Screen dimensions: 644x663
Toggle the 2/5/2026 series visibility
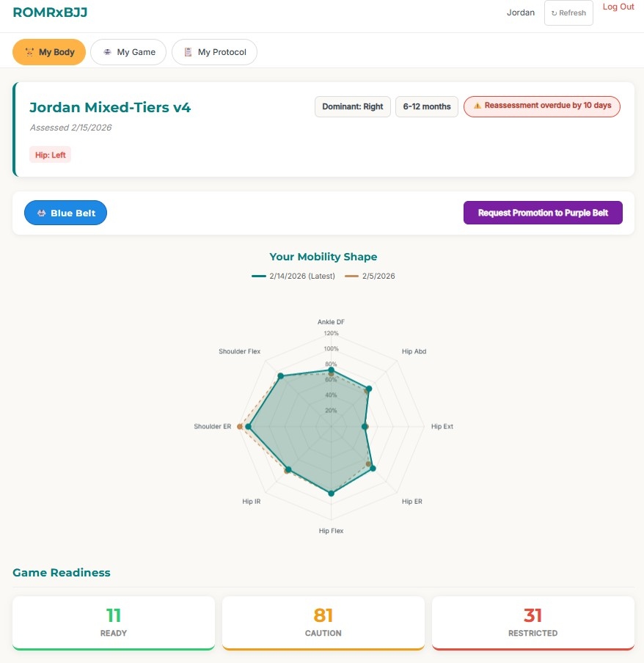click(x=370, y=276)
